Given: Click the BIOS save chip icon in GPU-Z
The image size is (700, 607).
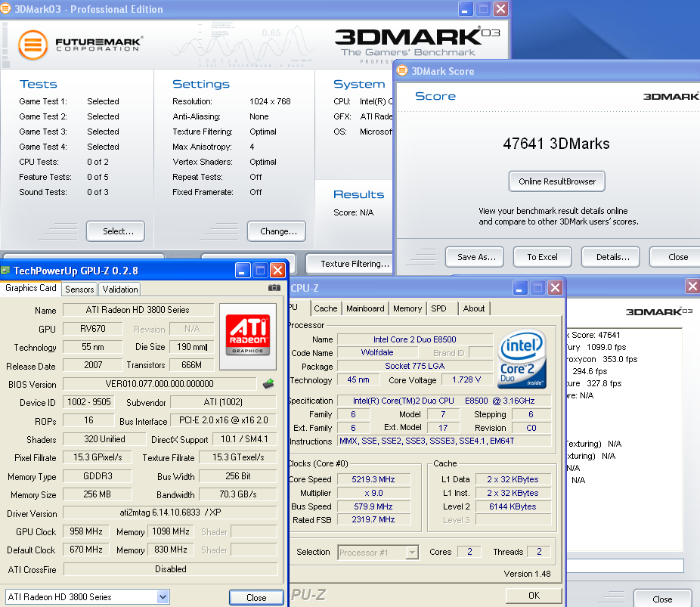Looking at the screenshot, I should point(268,383).
